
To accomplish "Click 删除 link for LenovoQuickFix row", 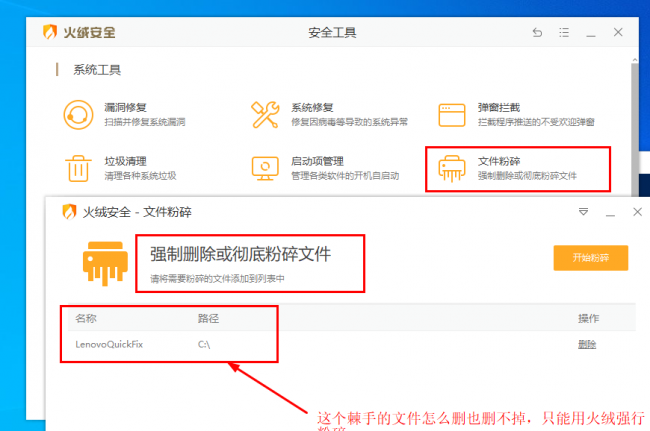I will coord(587,344).
